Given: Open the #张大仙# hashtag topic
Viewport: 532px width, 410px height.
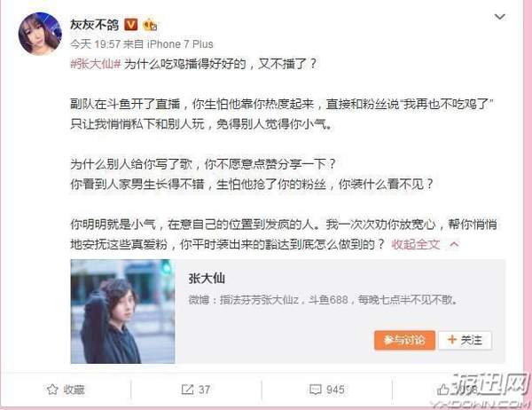Looking at the screenshot, I should [96, 64].
